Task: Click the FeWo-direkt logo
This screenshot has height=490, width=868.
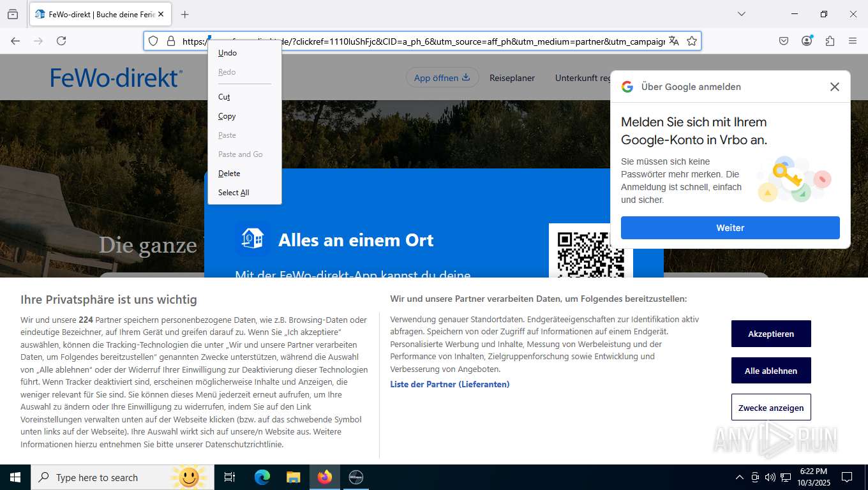Action: [116, 77]
